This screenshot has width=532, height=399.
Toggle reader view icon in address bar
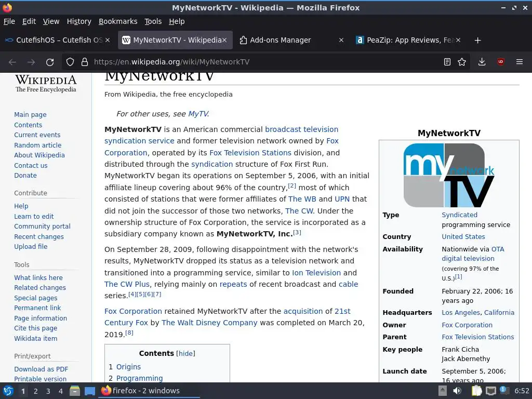coord(447,62)
